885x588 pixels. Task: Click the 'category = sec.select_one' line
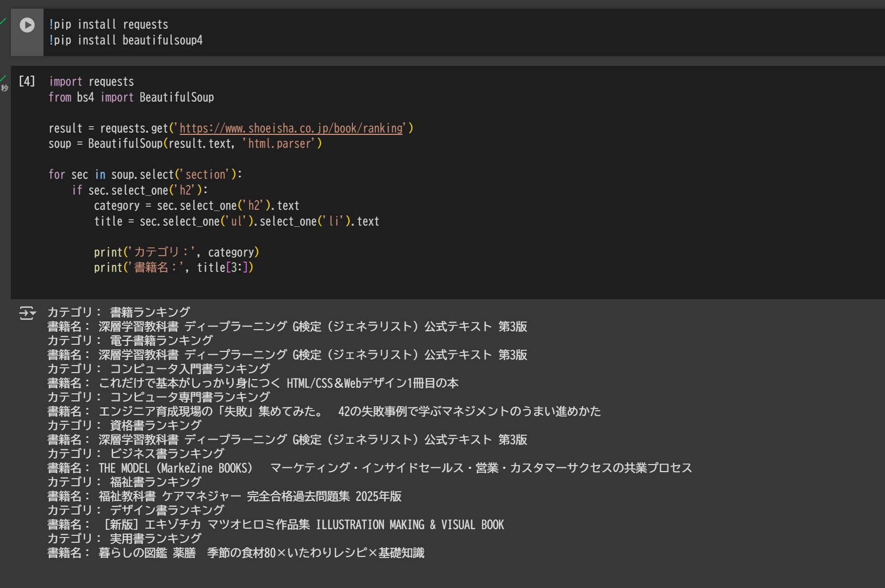pyautogui.click(x=196, y=206)
